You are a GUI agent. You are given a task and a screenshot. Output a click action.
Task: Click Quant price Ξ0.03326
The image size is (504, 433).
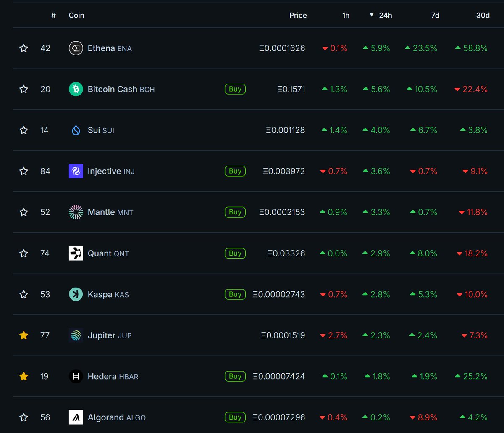click(286, 253)
